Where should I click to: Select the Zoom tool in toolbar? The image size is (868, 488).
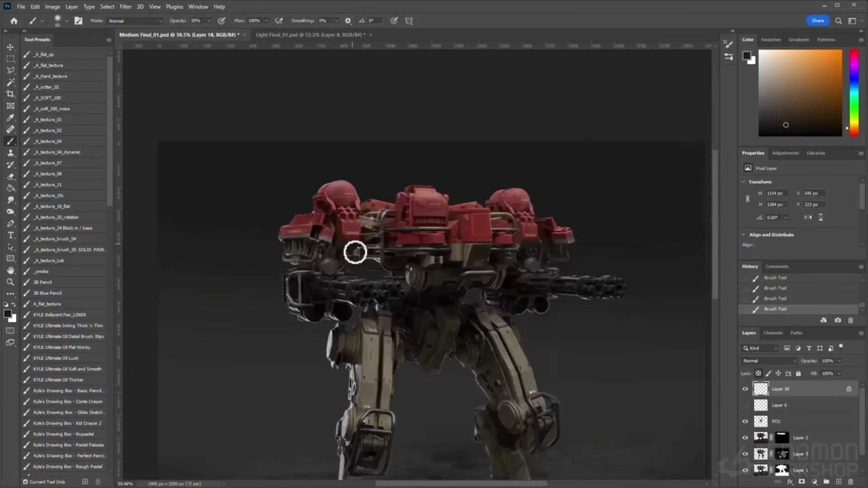[10, 282]
